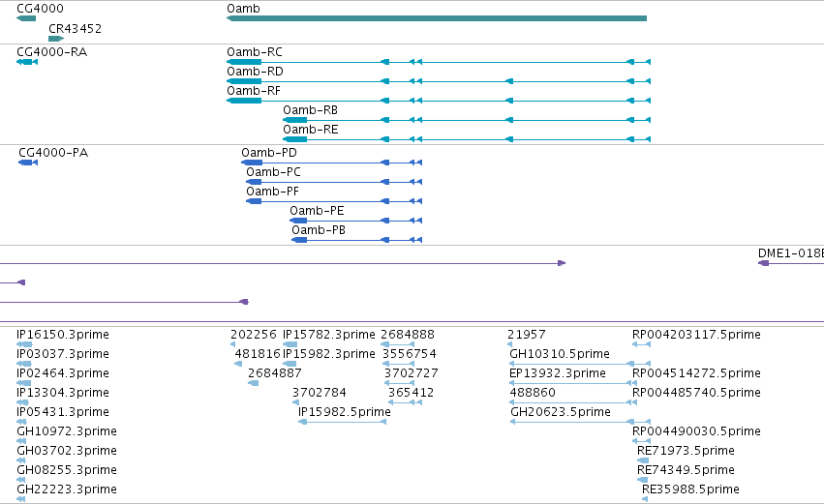The height and width of the screenshot is (504, 824).
Task: Select RP004485740.5prime EST
Action: pyautogui.click(x=696, y=393)
